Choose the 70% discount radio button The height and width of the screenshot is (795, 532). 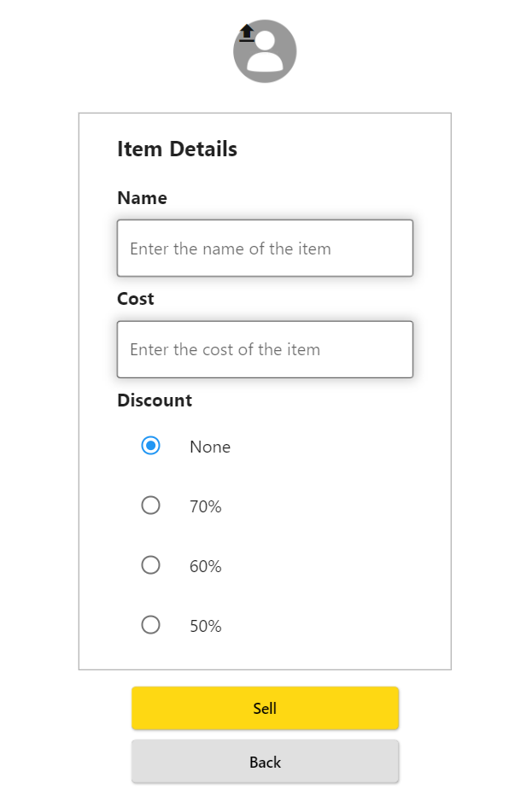point(150,506)
